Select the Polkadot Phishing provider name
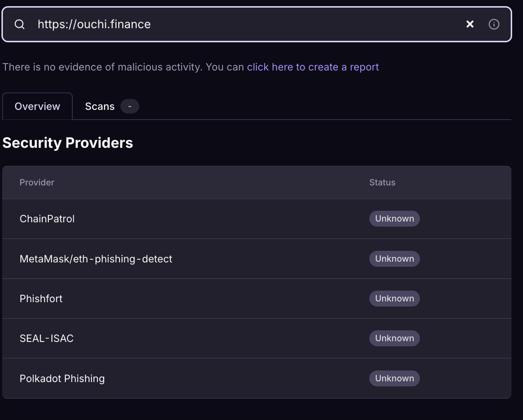This screenshot has height=420, width=523. click(x=62, y=379)
